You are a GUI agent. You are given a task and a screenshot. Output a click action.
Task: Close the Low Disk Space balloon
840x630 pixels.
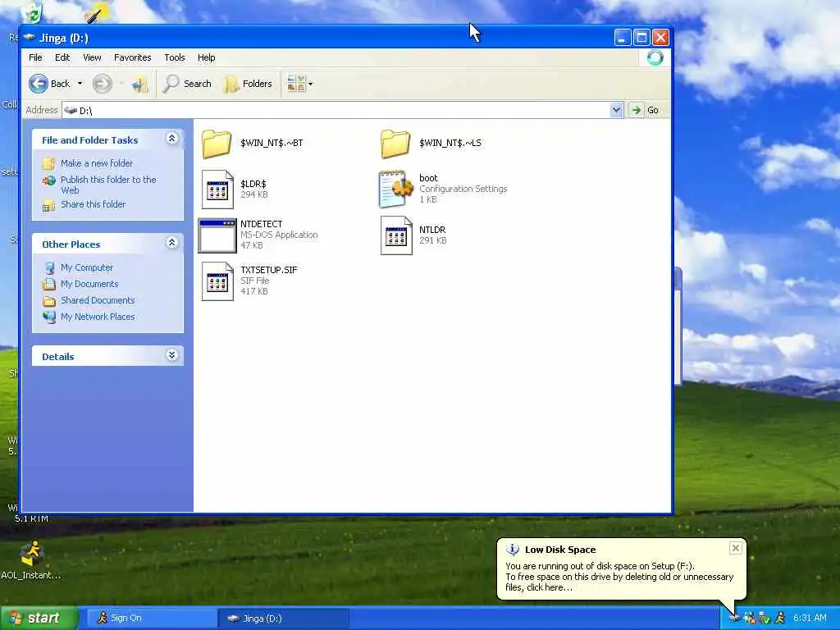(736, 547)
